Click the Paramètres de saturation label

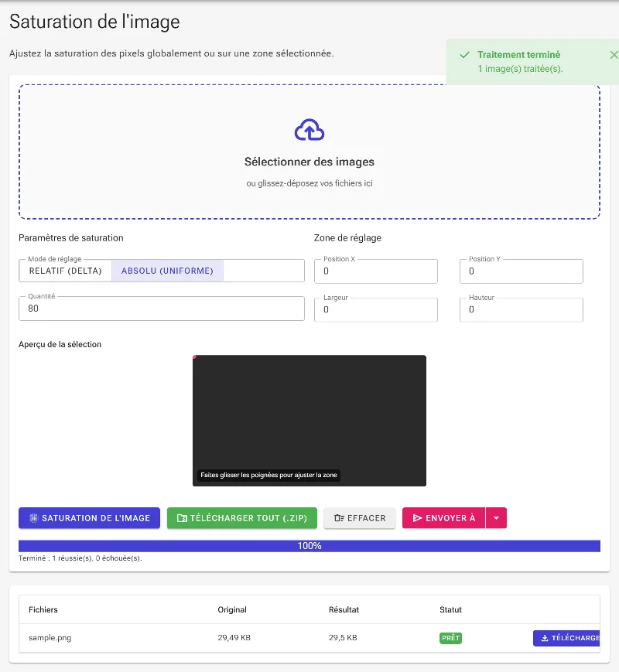pyautogui.click(x=70, y=238)
